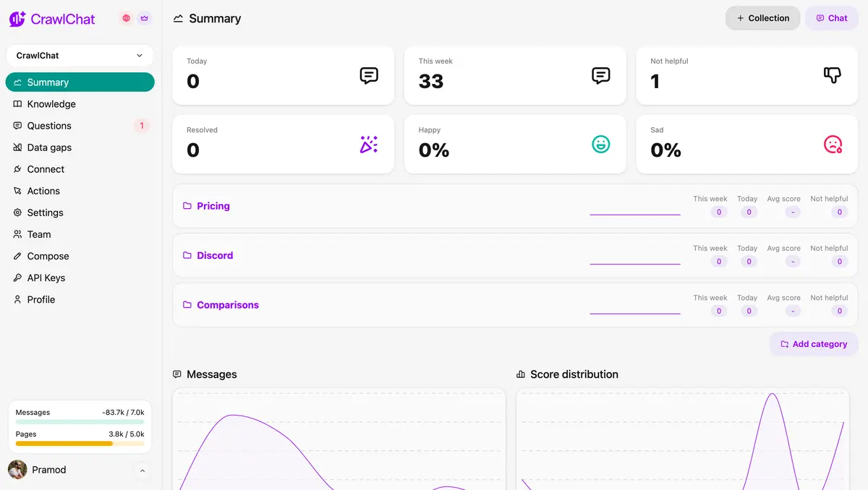Click the Pramod profile avatar
Viewport: 868px width, 490px height.
point(16,469)
